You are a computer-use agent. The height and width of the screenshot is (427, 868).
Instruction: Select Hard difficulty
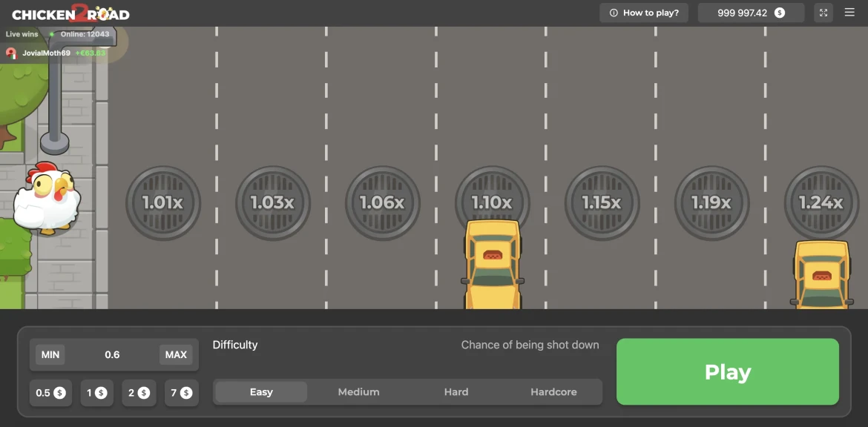[x=456, y=391]
